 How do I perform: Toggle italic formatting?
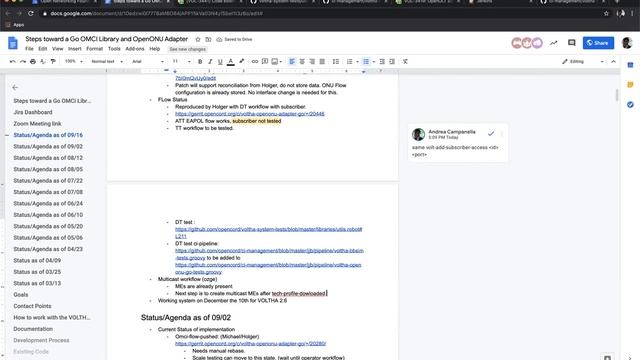point(210,62)
